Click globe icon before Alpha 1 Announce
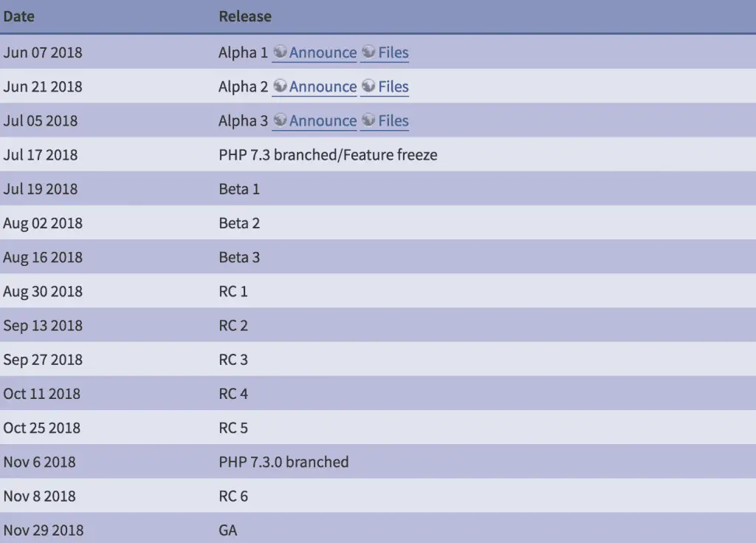The height and width of the screenshot is (543, 756). point(280,51)
